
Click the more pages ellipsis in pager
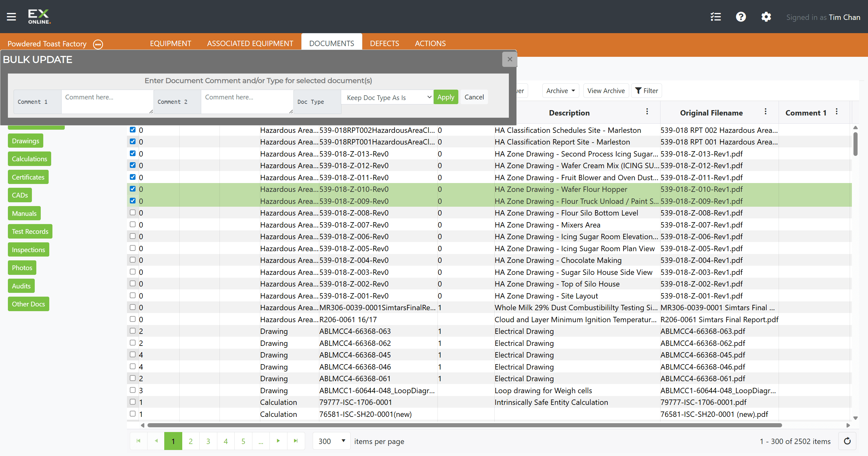[x=261, y=441]
